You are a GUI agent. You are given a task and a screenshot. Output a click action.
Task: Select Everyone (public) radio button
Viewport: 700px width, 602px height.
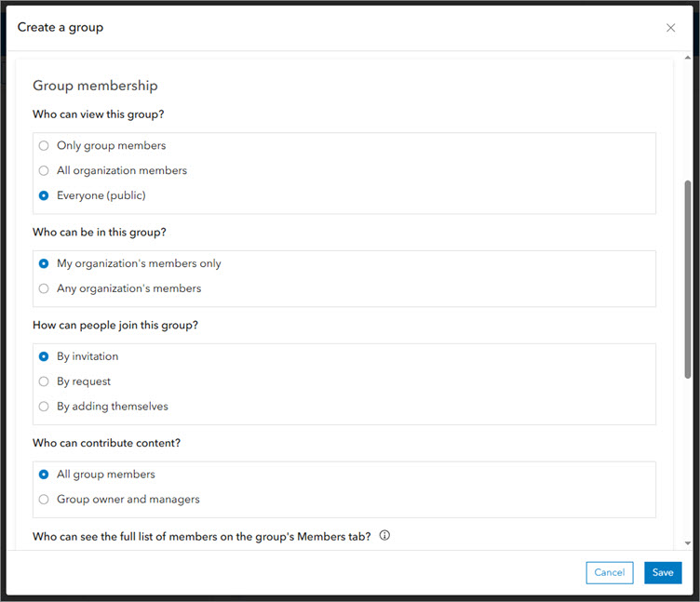click(44, 196)
